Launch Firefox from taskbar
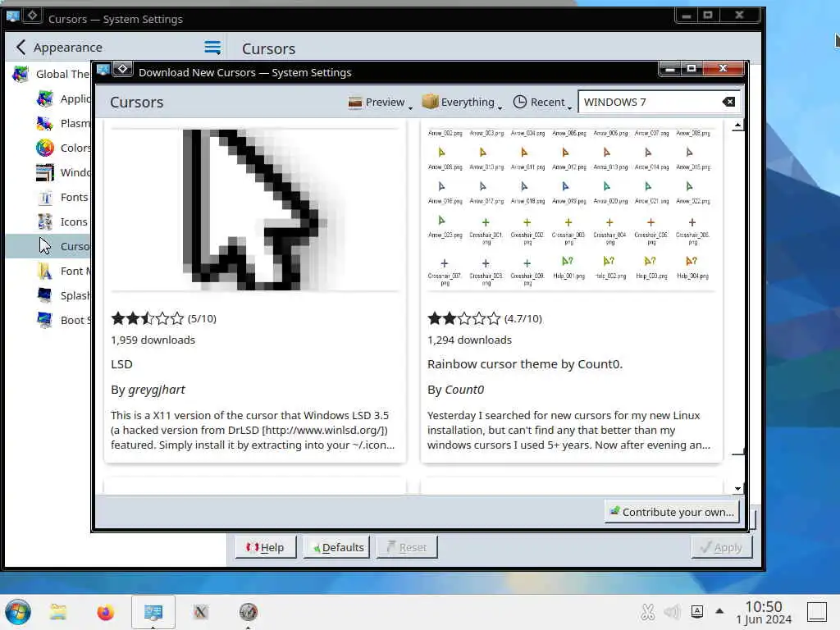 pyautogui.click(x=106, y=612)
